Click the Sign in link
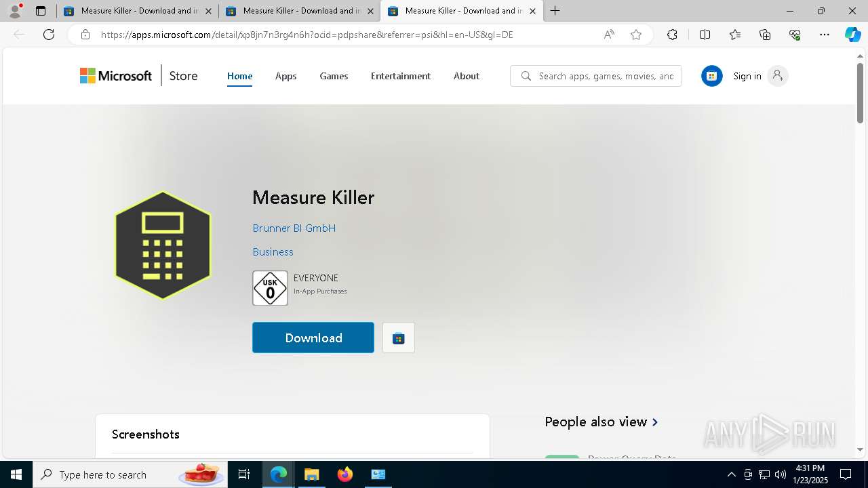 point(747,76)
